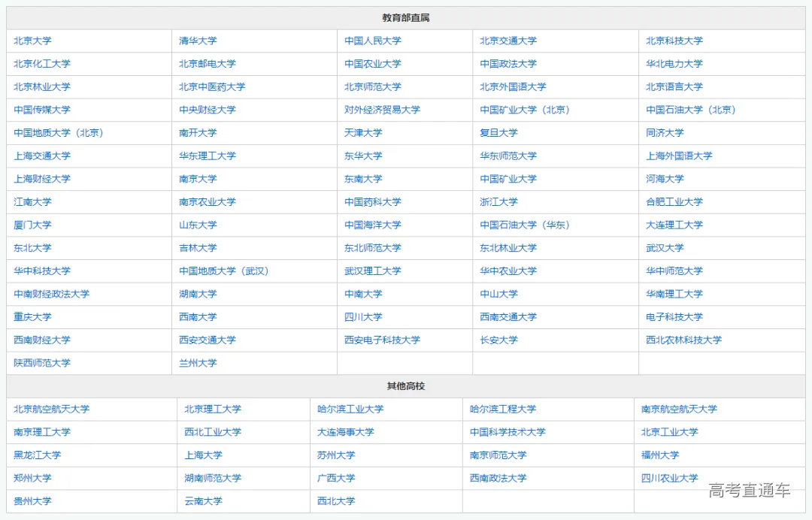Click the 其他高校 section header
This screenshot has width=812, height=520.
(x=404, y=385)
